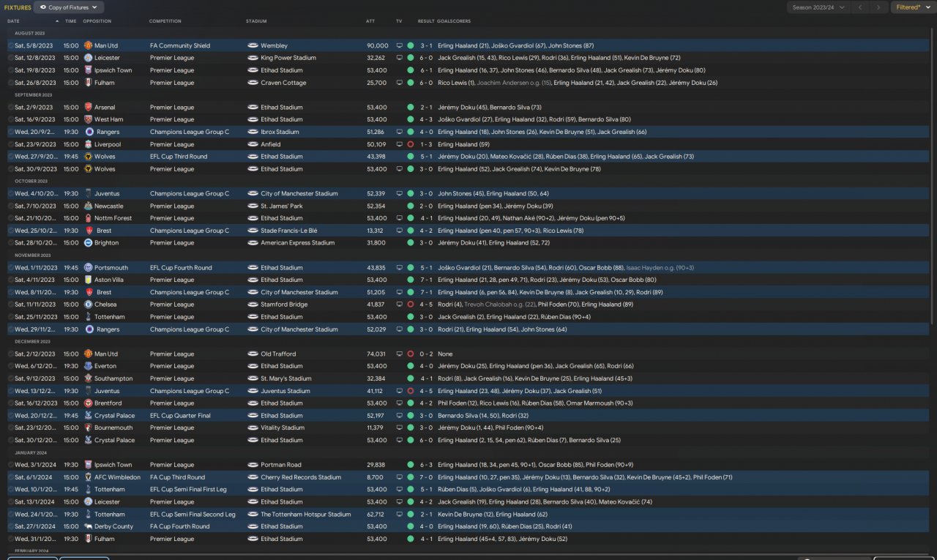Open the Portman Road stadium link
Viewport: 937px width, 560px height.
click(281, 465)
